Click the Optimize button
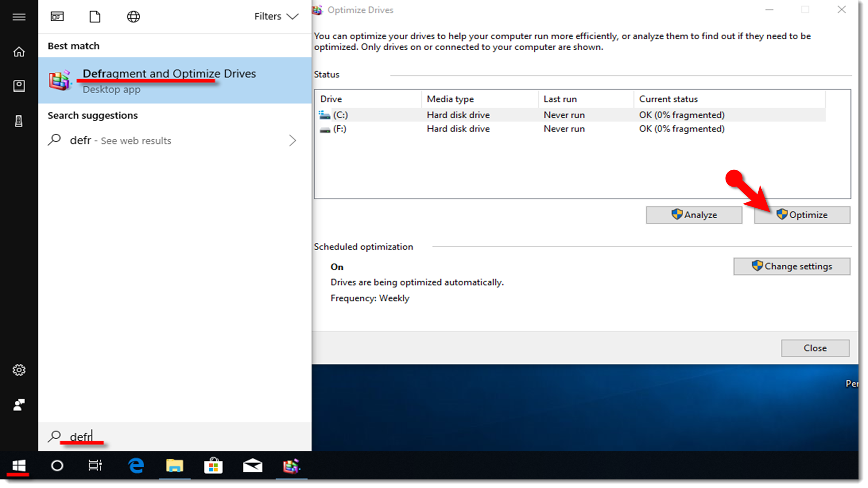Image resolution: width=868 pixels, height=488 pixels. pos(802,215)
